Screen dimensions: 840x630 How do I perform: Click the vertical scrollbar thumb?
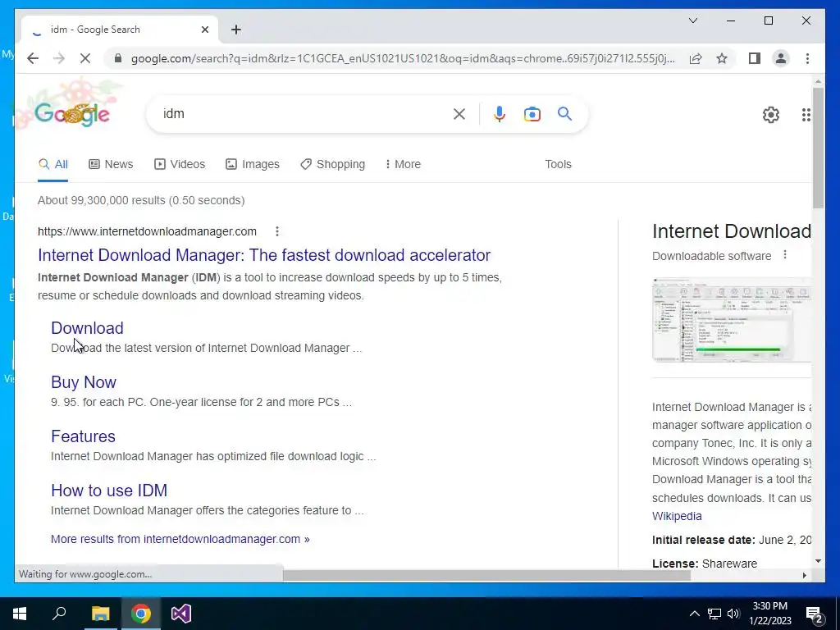coord(818,148)
